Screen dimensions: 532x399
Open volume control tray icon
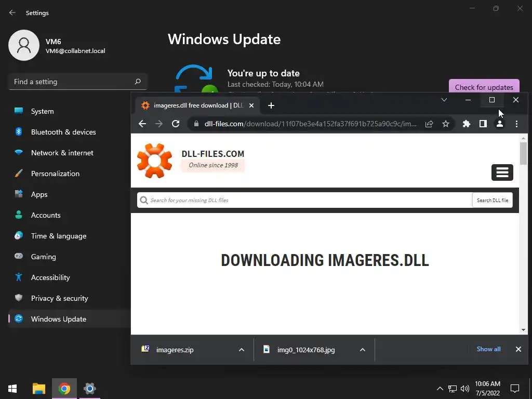coord(465,389)
